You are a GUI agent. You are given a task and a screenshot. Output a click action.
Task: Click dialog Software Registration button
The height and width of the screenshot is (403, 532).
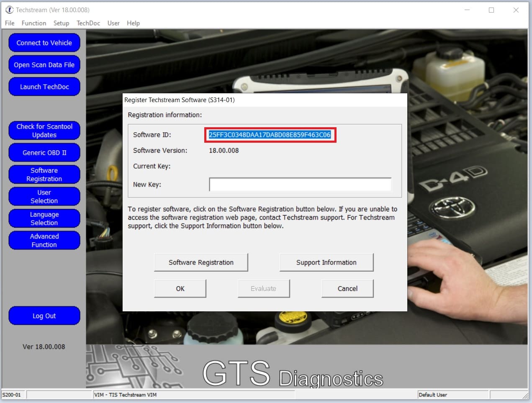[201, 262]
